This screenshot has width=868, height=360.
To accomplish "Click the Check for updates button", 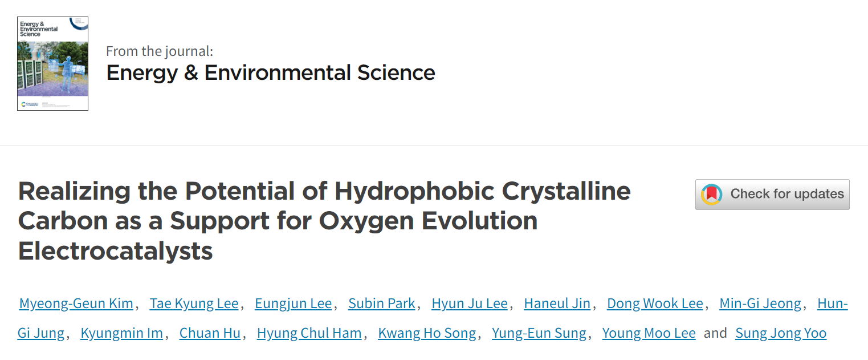I will coord(772,194).
